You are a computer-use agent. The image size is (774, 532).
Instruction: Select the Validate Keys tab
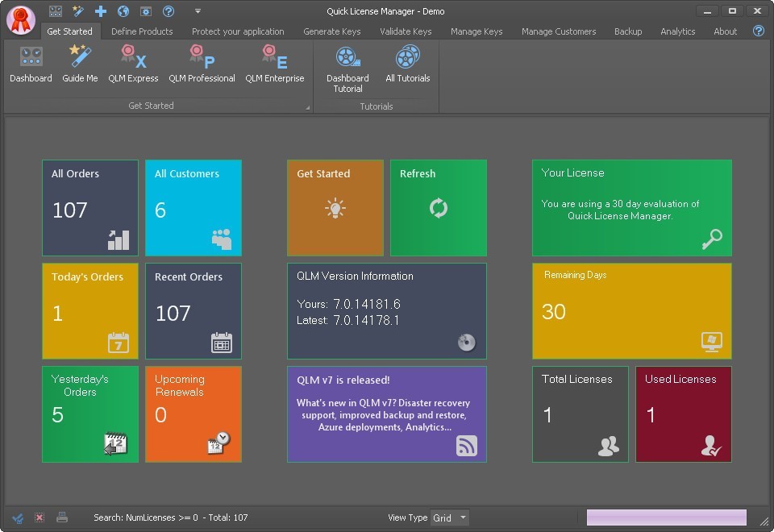click(406, 31)
